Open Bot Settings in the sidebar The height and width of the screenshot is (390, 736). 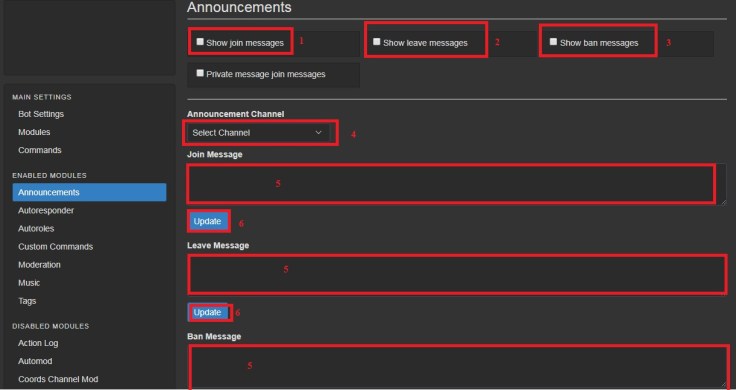[41, 114]
